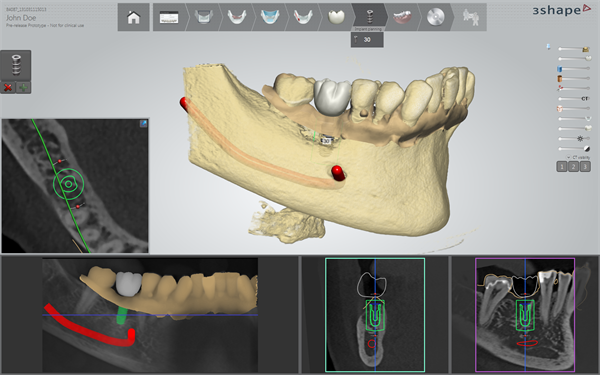Click the implant label 30 in 3D view
This screenshot has height=375, width=600.
pos(325,141)
